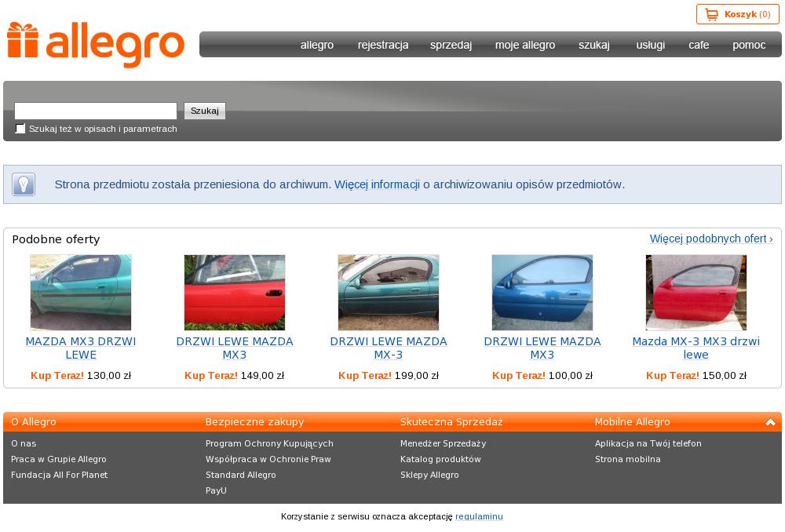785x532 pixels.
Task: Open the red door thumbnail for 150,00 zł
Action: coord(696,292)
